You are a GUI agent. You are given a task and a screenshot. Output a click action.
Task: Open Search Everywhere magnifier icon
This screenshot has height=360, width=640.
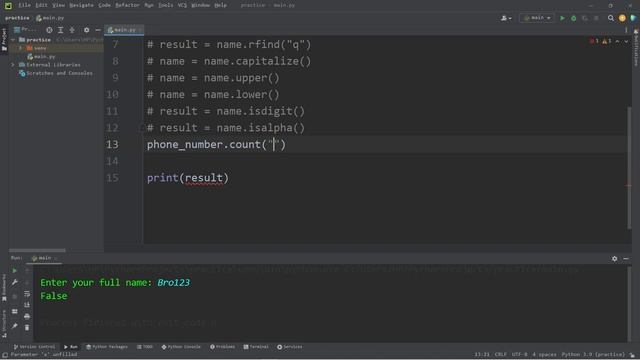click(x=611, y=18)
